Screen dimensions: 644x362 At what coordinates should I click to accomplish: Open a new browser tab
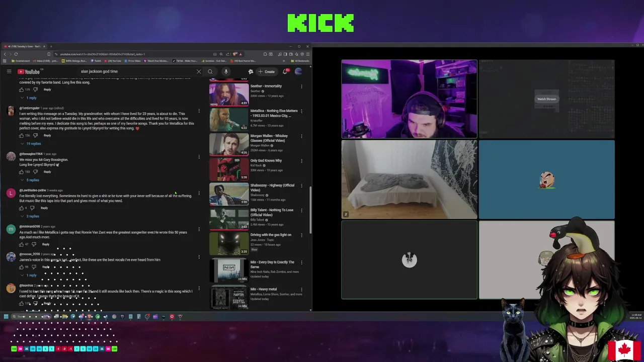(x=51, y=46)
